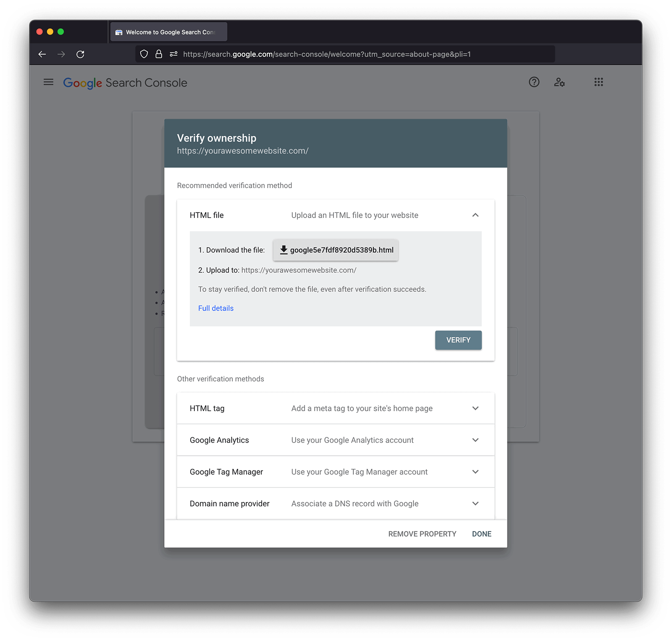Open user settings account icon
Image resolution: width=672 pixels, height=641 pixels.
pyautogui.click(x=559, y=82)
